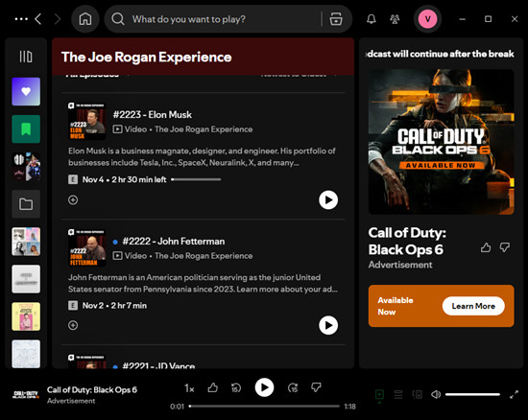Click the now-playing Call of Duty cover art
The width and height of the screenshot is (528, 420).
point(26,394)
